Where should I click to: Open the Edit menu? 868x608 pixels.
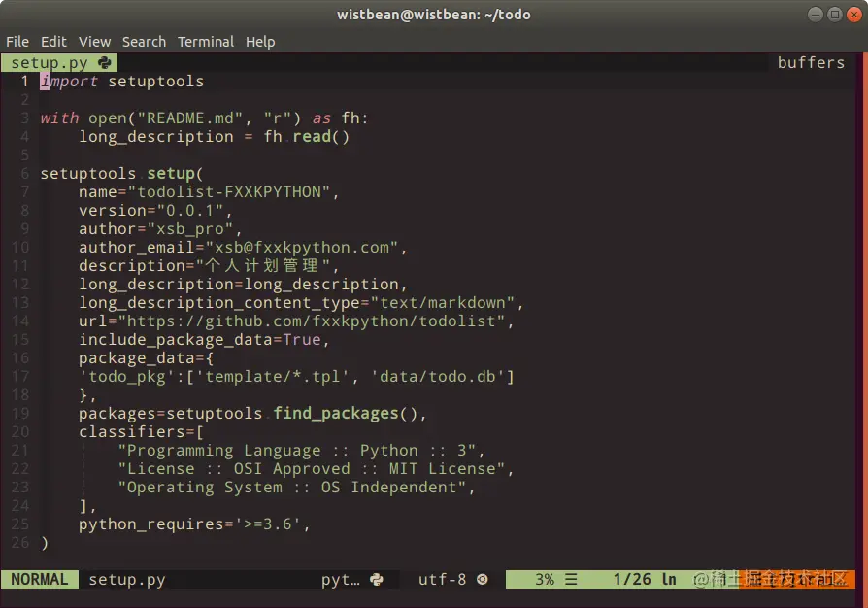[x=53, y=42]
